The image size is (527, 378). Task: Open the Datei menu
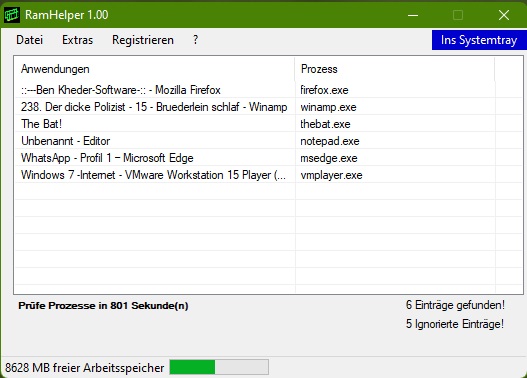coord(30,40)
